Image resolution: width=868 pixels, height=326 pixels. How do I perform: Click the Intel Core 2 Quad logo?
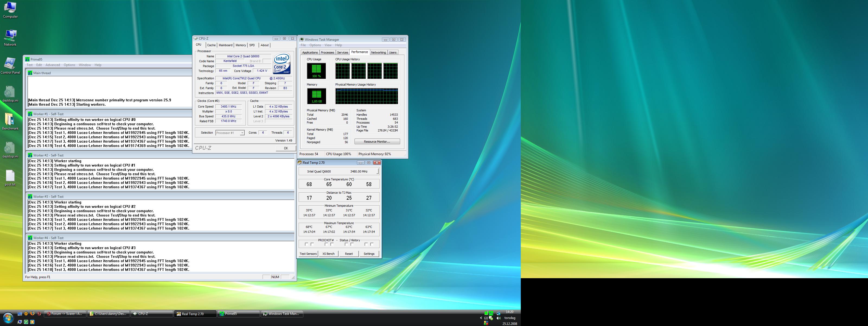tap(282, 64)
